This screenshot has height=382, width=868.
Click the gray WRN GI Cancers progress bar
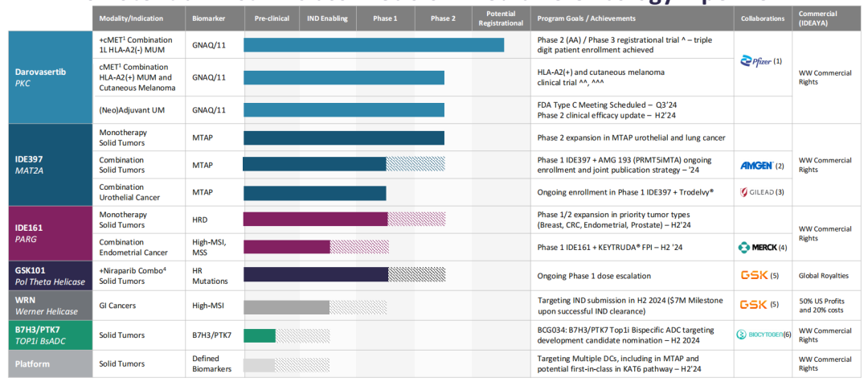(286, 306)
